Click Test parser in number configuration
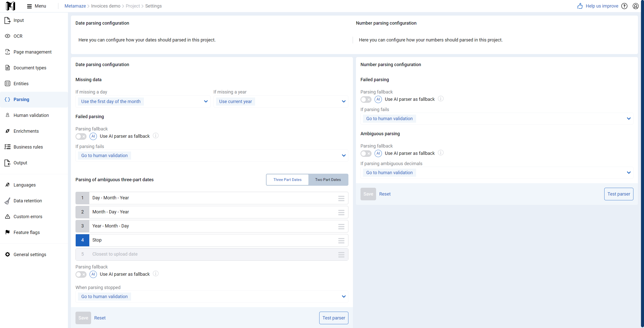This screenshot has width=644, height=328. pyautogui.click(x=619, y=194)
